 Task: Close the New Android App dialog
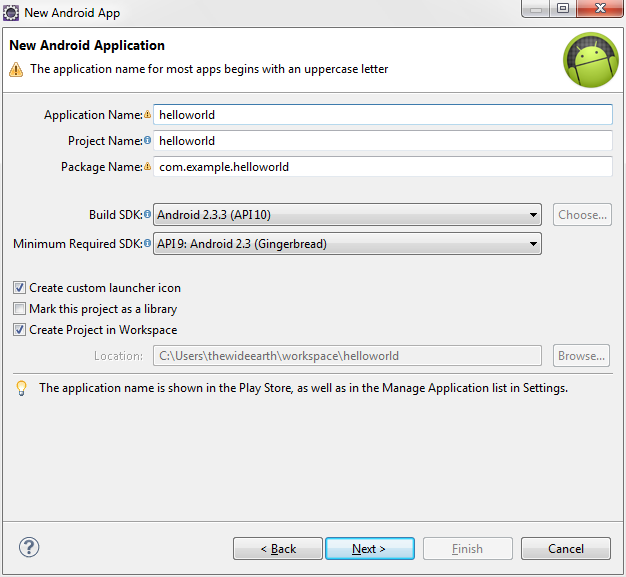coord(600,9)
